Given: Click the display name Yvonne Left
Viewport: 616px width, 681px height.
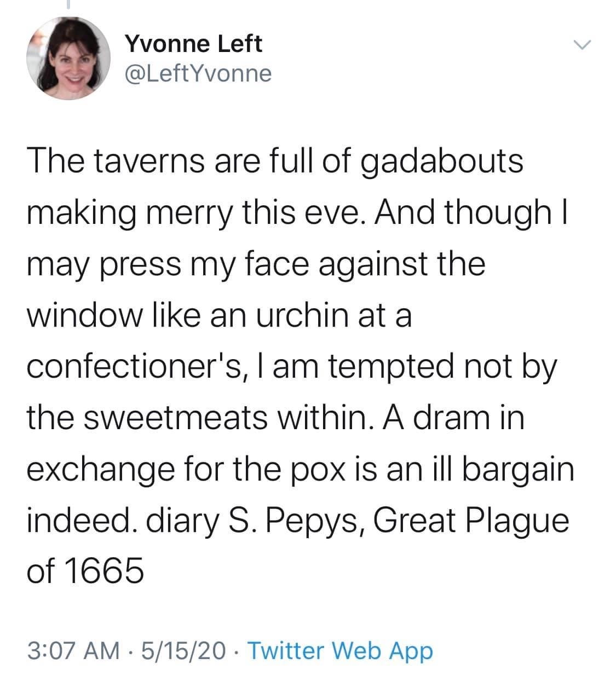Looking at the screenshot, I should 194,44.
